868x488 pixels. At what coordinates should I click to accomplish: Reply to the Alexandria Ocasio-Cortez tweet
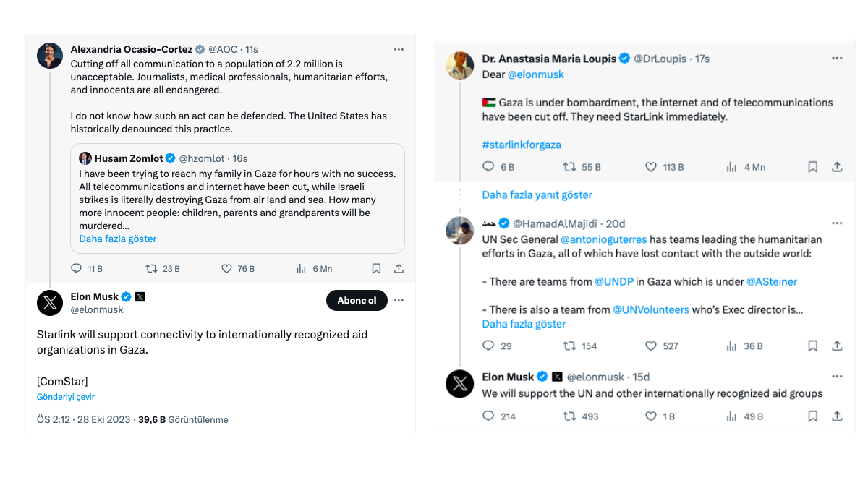(77, 268)
